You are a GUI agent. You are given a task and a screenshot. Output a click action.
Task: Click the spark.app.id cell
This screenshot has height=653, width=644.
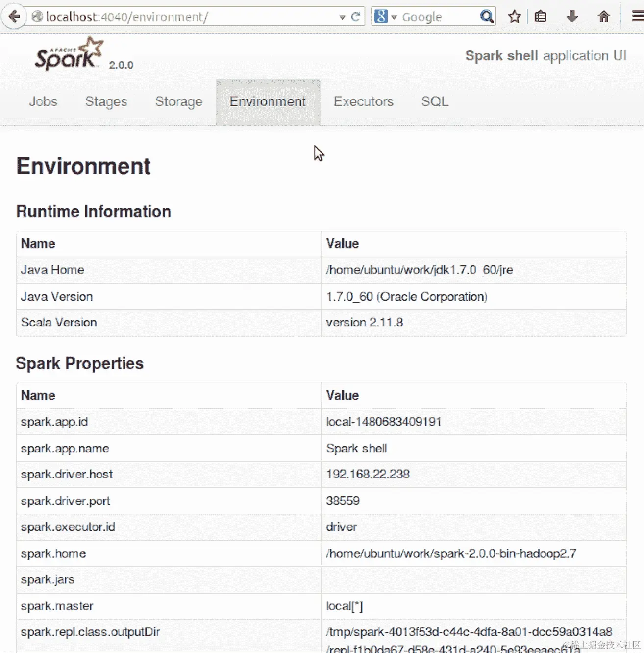coord(169,422)
